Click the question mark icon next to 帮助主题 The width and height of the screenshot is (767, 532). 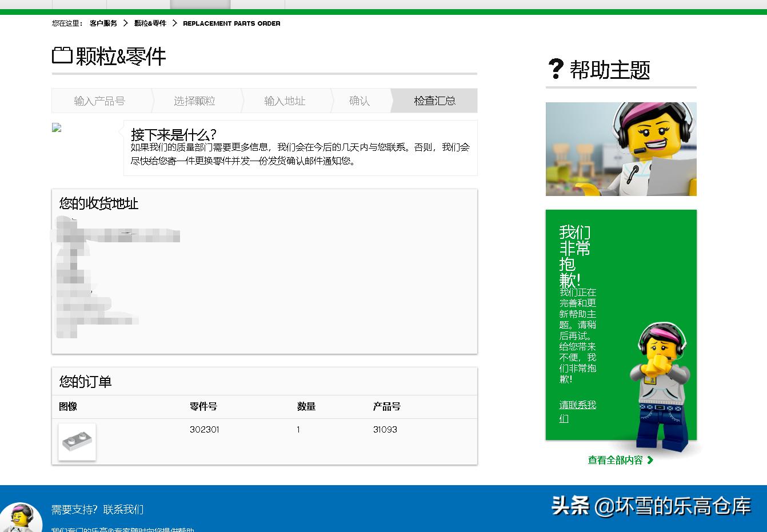tap(554, 69)
